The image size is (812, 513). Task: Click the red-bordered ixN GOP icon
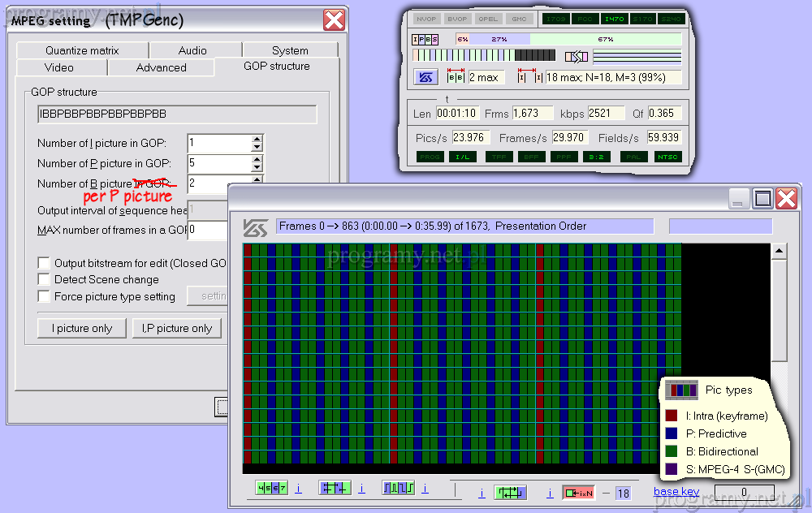[578, 492]
